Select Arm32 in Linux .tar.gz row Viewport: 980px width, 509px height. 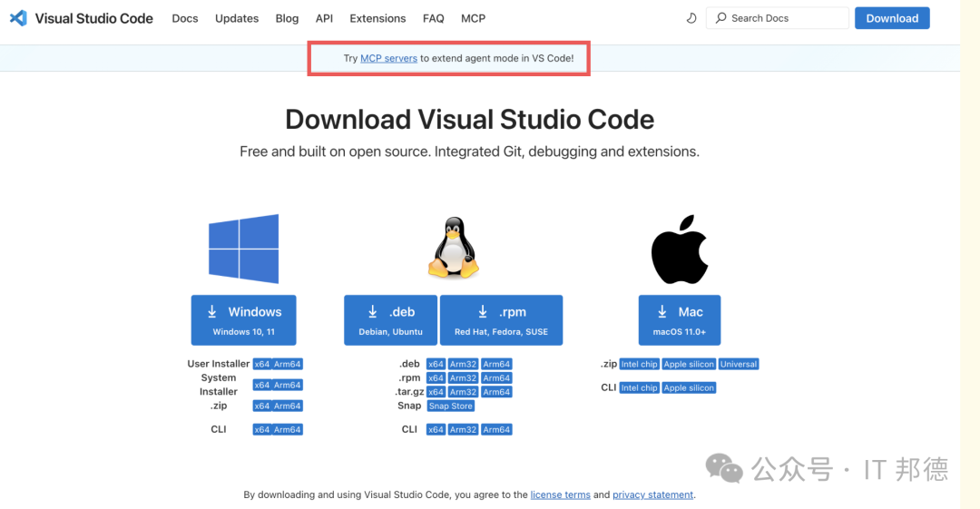[463, 392]
